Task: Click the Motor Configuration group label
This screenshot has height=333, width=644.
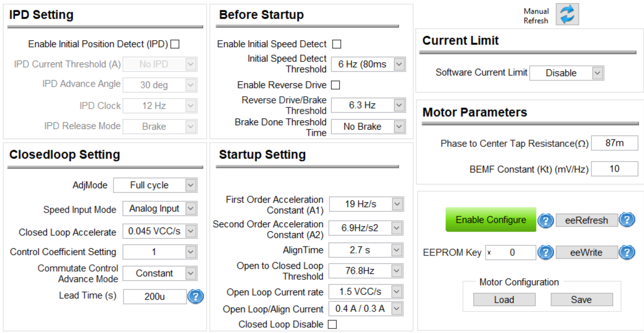Action: [x=519, y=282]
